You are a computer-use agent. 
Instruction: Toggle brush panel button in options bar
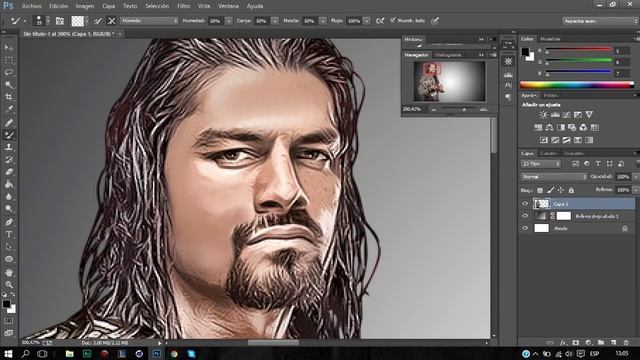(60, 21)
